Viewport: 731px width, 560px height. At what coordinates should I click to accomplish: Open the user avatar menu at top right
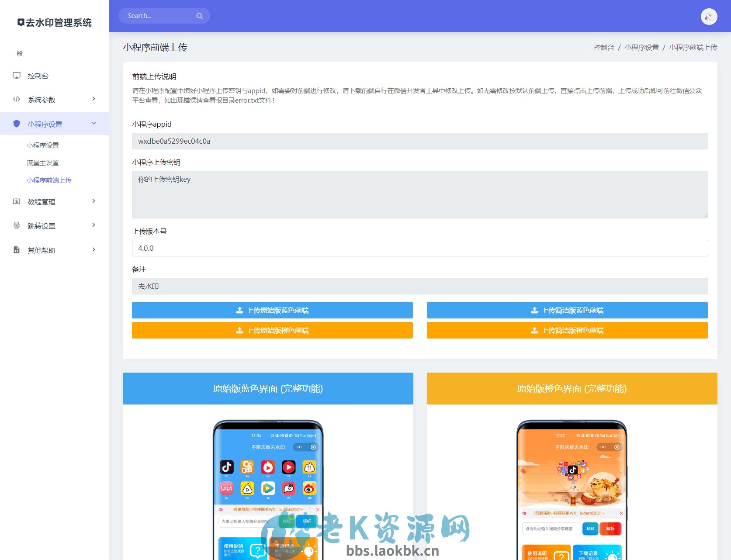709,16
